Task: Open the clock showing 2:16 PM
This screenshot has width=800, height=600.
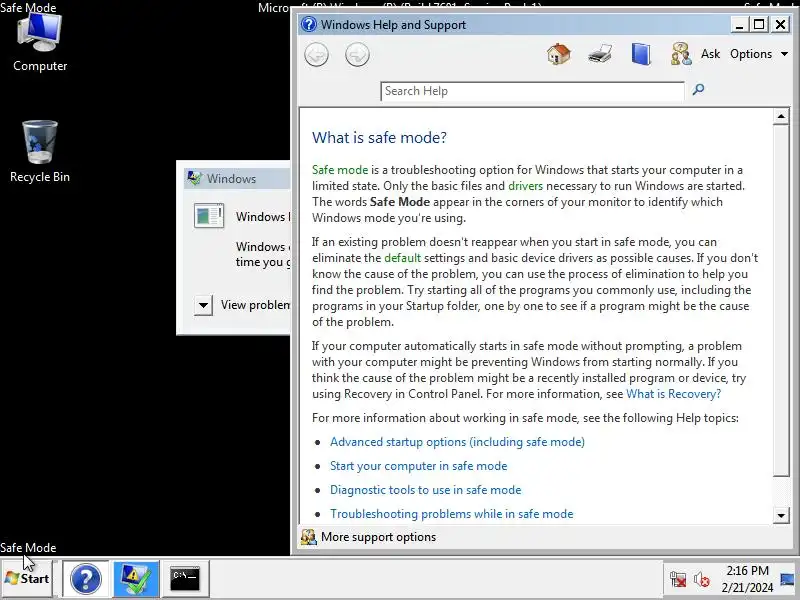Action: click(747, 579)
